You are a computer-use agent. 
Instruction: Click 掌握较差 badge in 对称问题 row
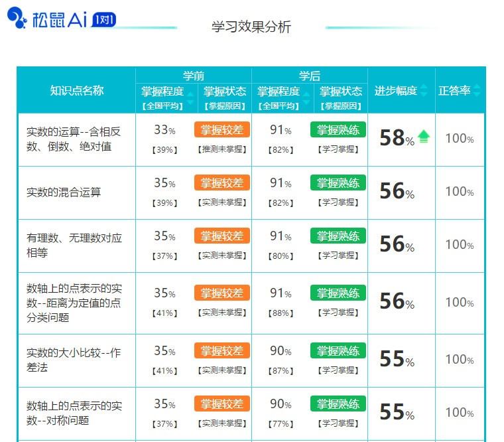point(221,404)
